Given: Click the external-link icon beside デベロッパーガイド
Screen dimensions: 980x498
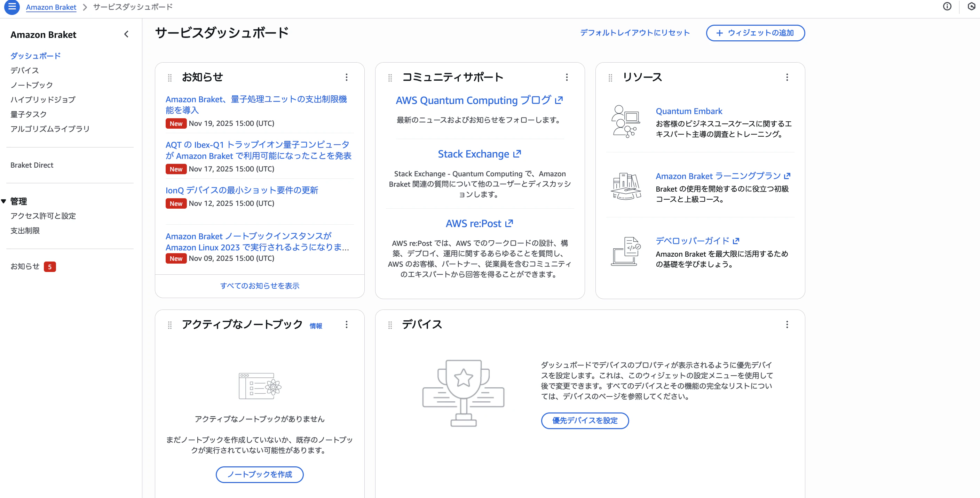Looking at the screenshot, I should 736,241.
